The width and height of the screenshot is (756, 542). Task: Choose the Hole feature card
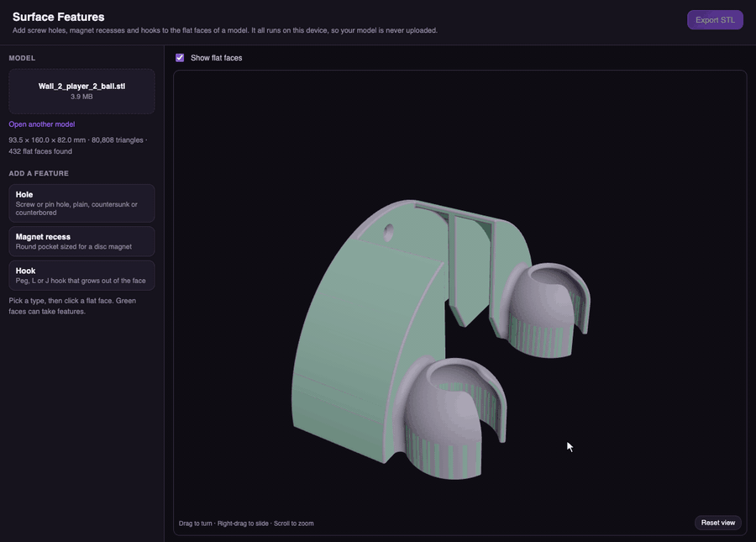(x=81, y=203)
